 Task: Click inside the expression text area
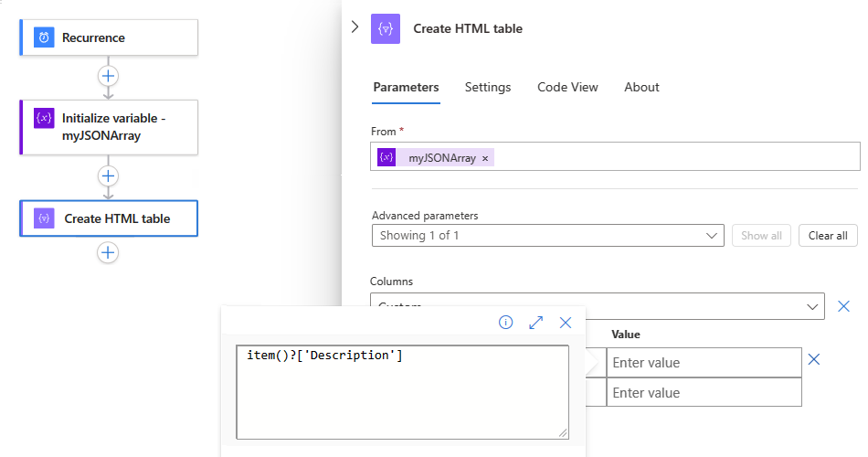click(x=402, y=393)
